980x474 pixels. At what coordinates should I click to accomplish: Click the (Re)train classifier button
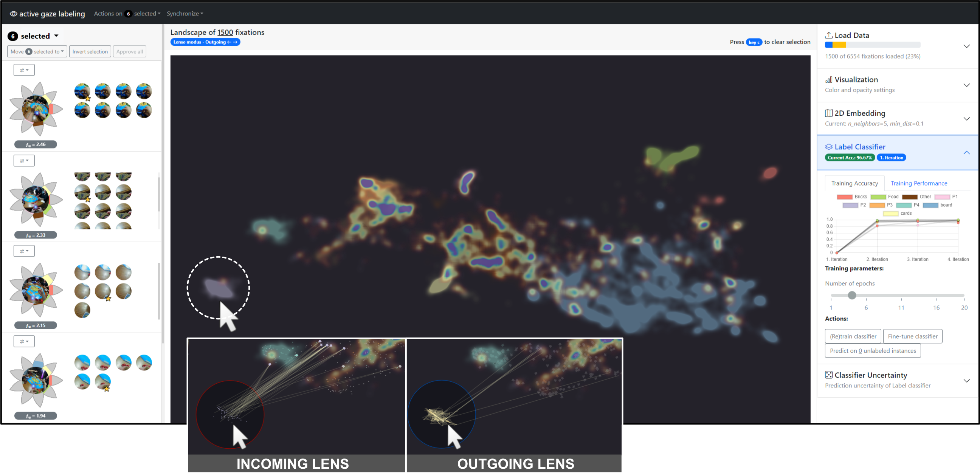[853, 336]
